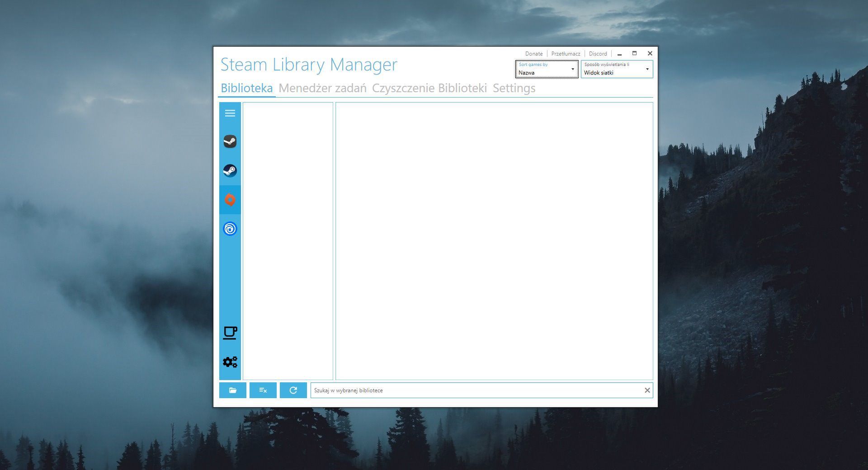Open the Discord link

point(598,53)
